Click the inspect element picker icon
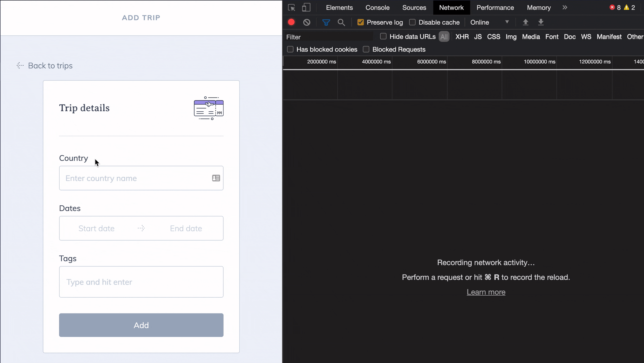 (291, 8)
